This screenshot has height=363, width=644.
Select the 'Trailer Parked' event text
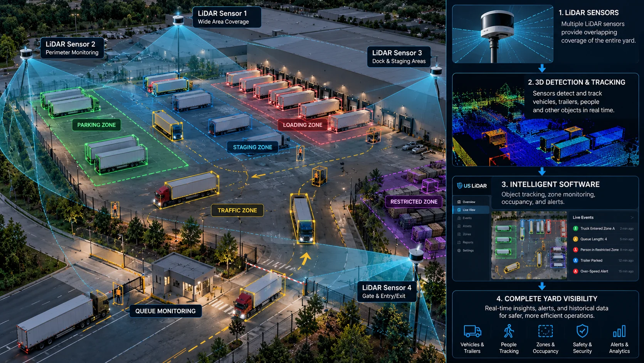coord(591,260)
